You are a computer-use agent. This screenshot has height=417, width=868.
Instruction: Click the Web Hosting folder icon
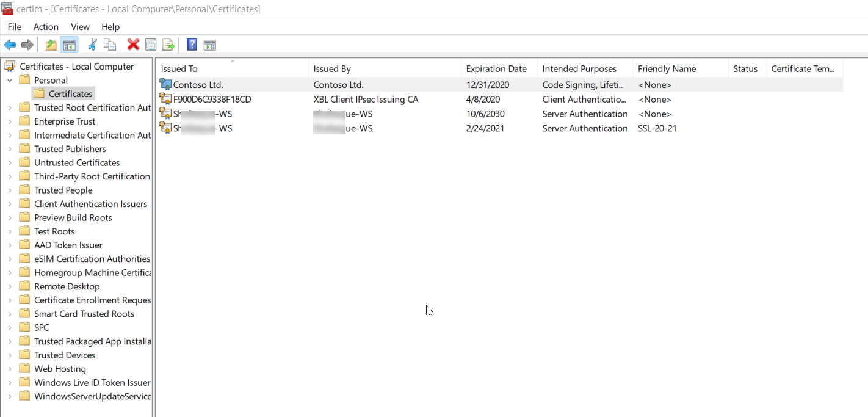coord(24,369)
